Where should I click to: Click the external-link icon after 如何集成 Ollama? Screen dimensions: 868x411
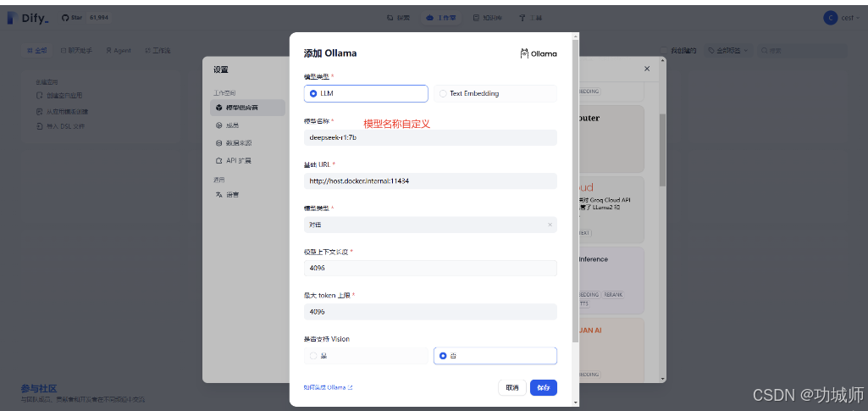coord(350,388)
